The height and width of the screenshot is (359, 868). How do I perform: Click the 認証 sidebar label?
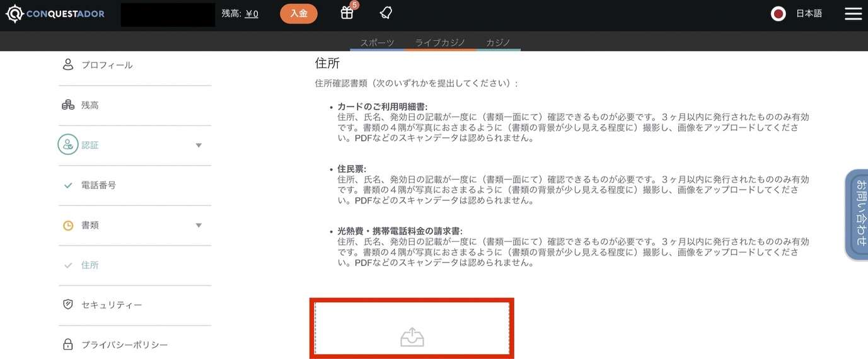coord(90,145)
